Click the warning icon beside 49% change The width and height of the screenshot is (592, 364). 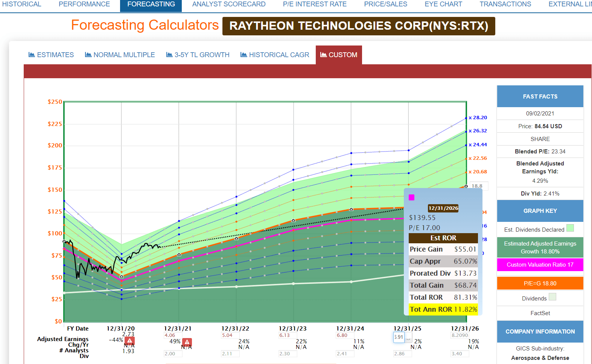click(x=187, y=342)
